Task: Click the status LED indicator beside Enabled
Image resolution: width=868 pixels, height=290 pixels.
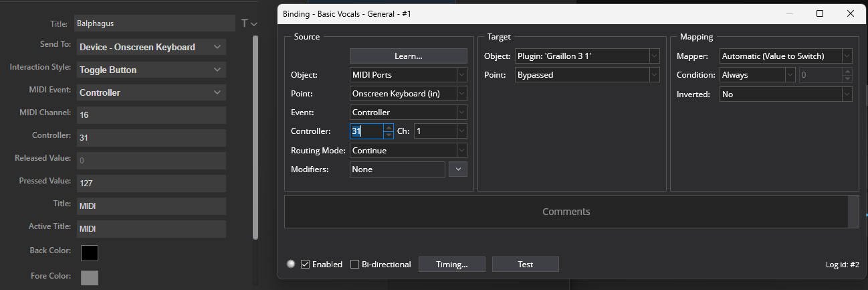Action: pos(291,264)
